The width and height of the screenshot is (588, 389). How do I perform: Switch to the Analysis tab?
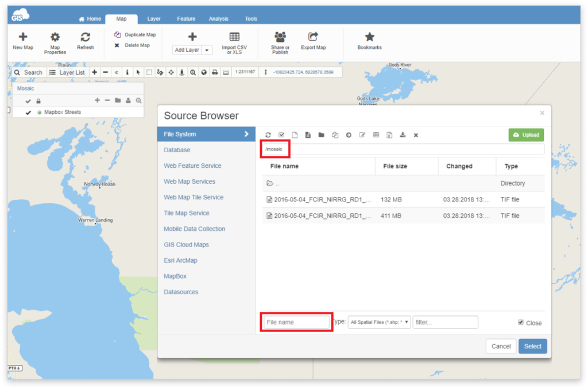click(219, 19)
